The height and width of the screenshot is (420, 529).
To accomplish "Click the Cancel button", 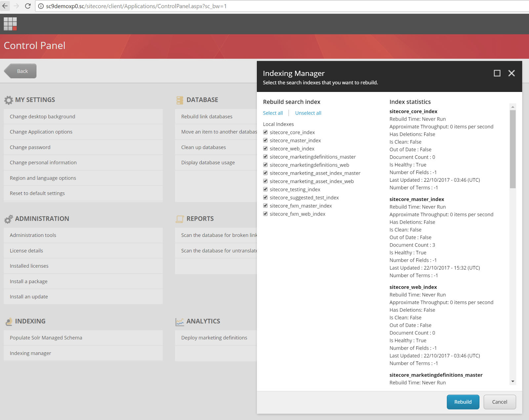I will 500,402.
